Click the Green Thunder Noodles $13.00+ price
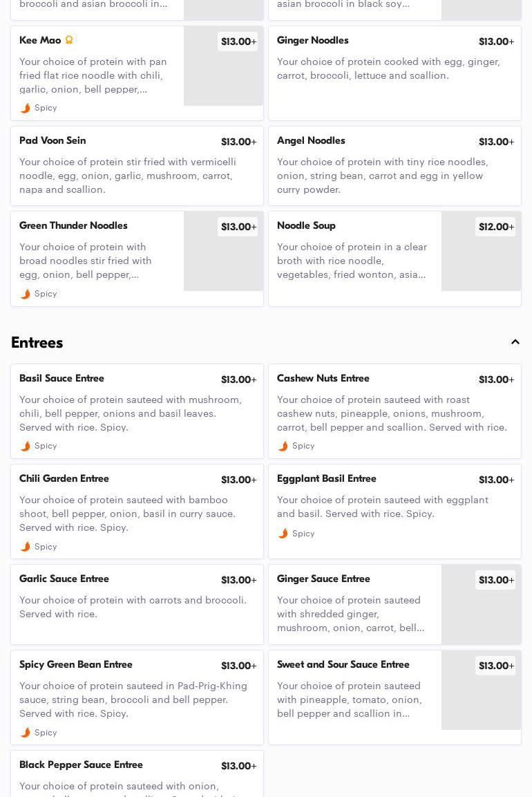This screenshot has height=797, width=532. (238, 227)
